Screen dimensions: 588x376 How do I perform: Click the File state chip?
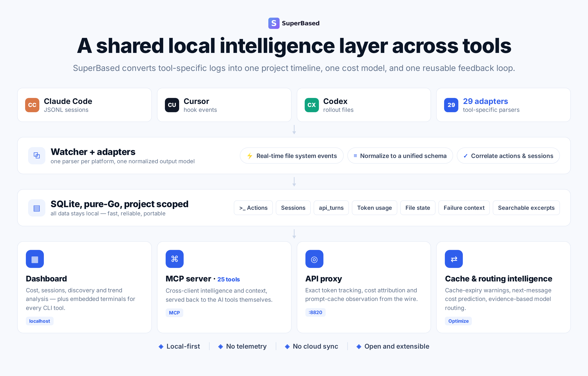pyautogui.click(x=417, y=208)
